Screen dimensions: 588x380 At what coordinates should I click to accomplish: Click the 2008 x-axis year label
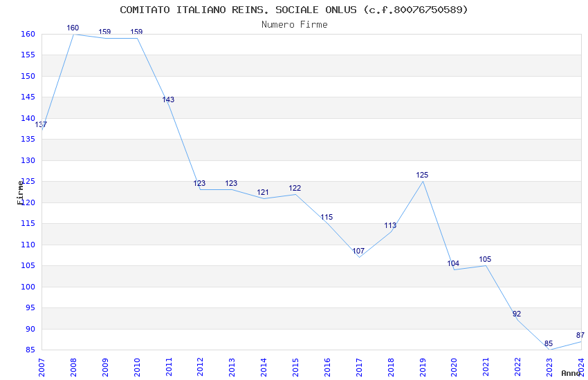click(73, 368)
